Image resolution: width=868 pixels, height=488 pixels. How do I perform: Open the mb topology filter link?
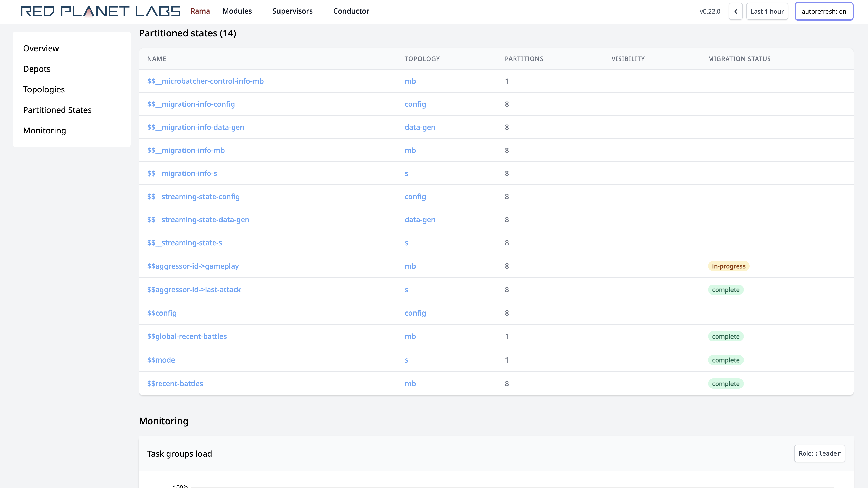[410, 81]
